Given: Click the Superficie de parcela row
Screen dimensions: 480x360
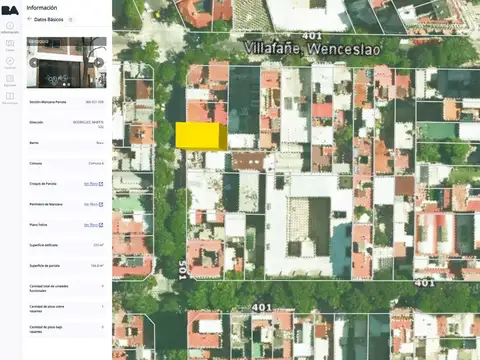Looking at the screenshot, I should [x=66, y=266].
